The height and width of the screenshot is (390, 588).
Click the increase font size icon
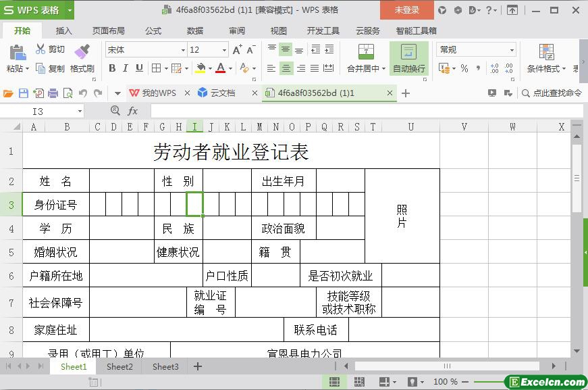click(x=237, y=50)
